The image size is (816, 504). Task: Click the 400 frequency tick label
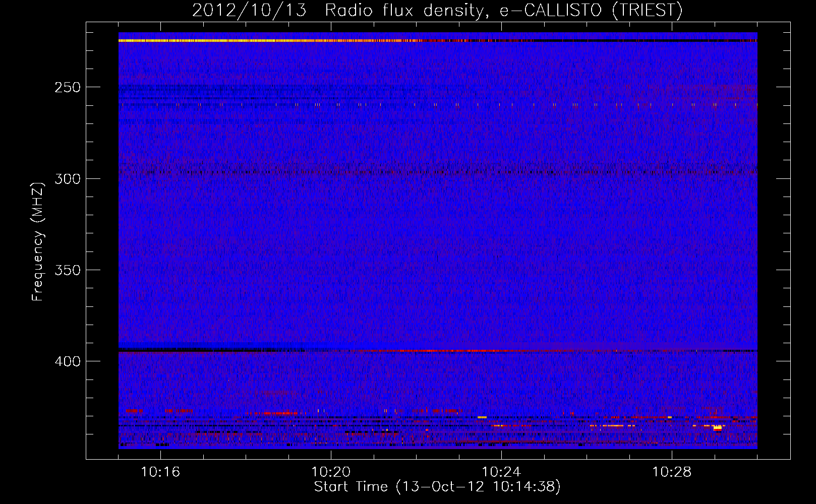tap(68, 361)
